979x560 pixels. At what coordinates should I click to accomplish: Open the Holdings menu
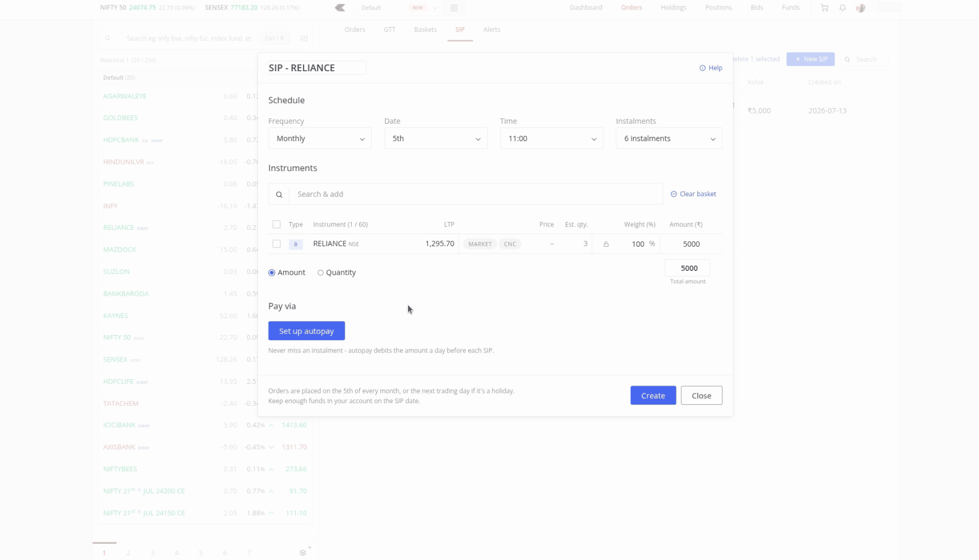click(674, 8)
